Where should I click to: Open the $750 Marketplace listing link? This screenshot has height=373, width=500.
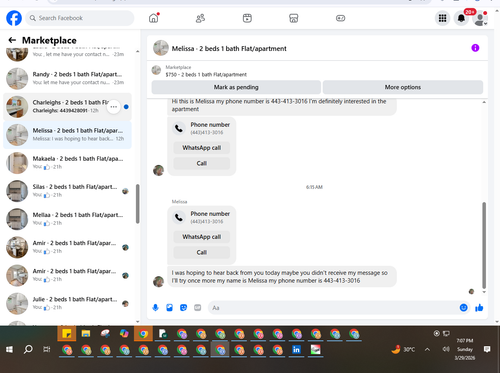coord(206,75)
